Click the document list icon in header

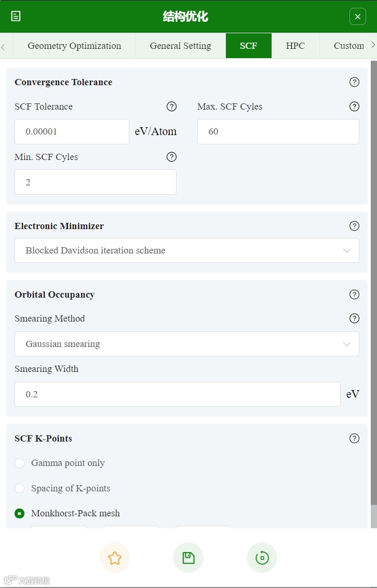pos(16,16)
